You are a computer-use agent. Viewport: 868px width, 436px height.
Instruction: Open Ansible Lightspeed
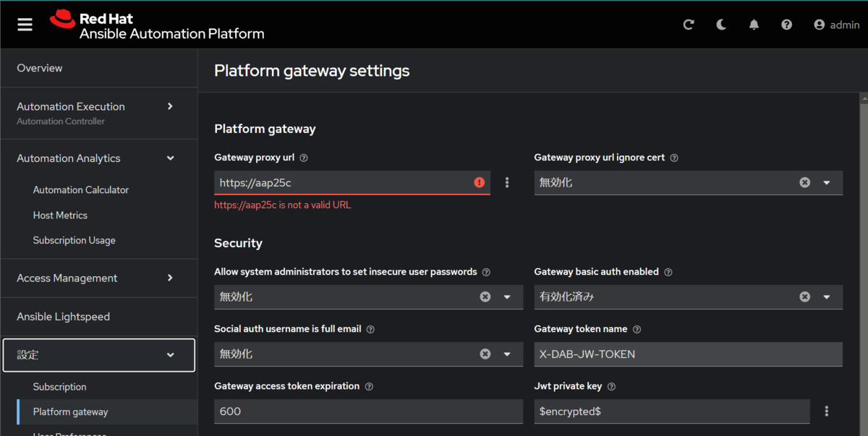pyautogui.click(x=99, y=317)
